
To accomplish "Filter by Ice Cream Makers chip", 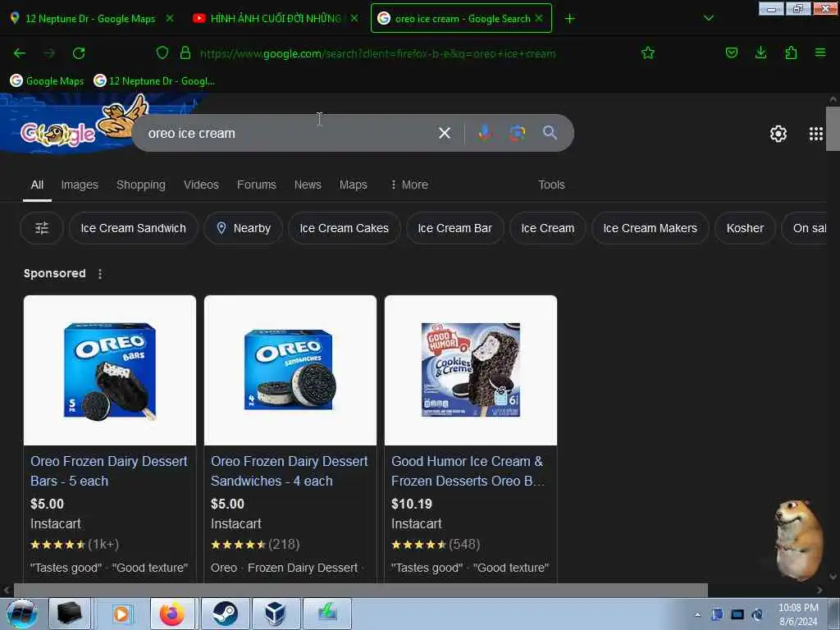I will [650, 228].
